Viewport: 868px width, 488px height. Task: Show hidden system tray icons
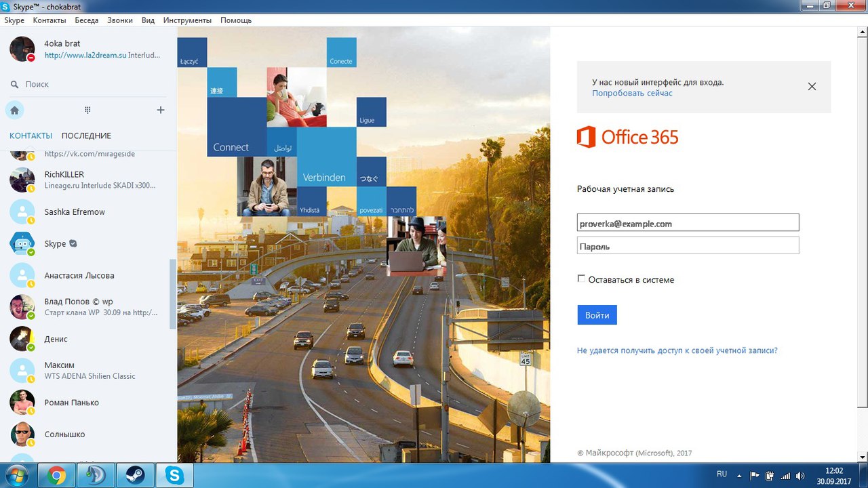click(x=739, y=476)
